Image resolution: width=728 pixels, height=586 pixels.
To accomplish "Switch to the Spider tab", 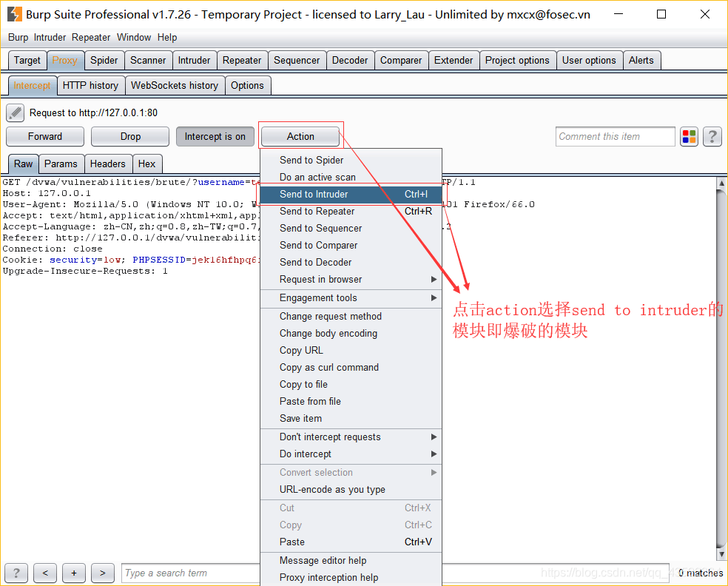I will point(104,61).
